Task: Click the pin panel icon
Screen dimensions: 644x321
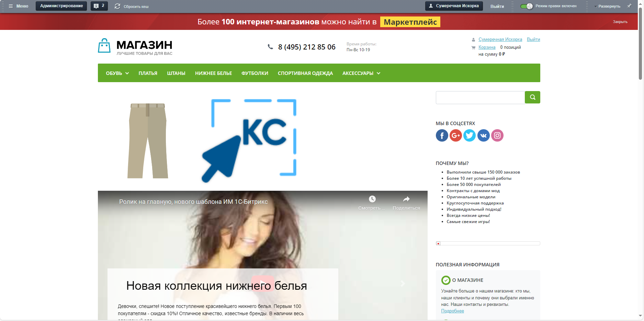Action: pos(629,6)
